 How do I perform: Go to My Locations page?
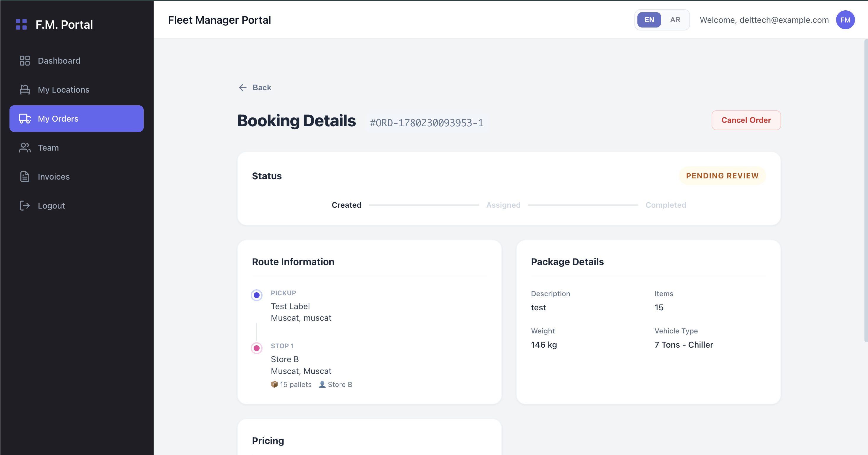click(x=77, y=90)
